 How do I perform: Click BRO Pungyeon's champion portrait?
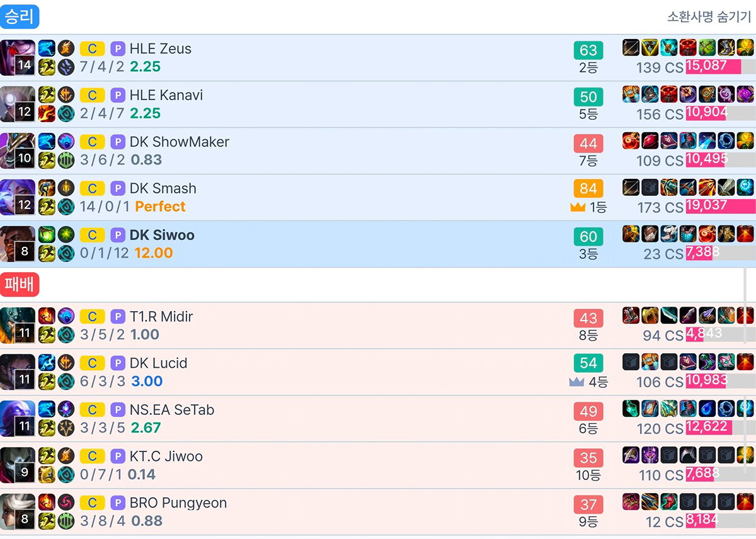tap(18, 512)
